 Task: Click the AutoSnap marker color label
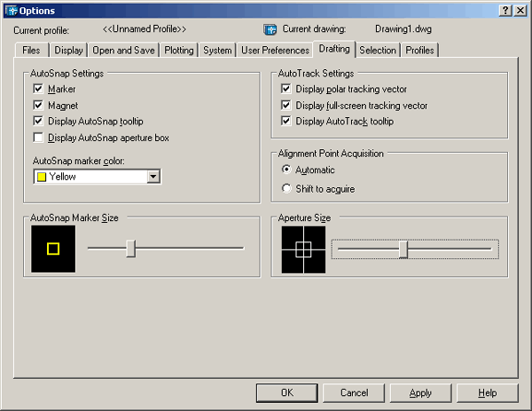(79, 161)
